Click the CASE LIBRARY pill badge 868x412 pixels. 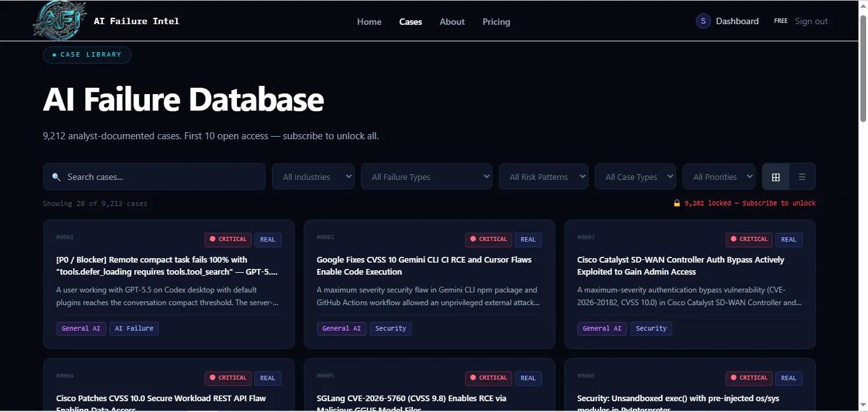tap(87, 55)
